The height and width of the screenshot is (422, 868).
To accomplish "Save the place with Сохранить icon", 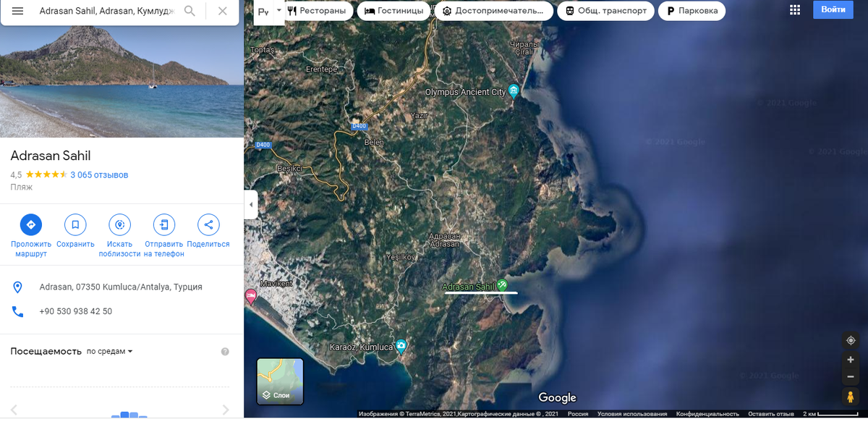I will (x=75, y=224).
